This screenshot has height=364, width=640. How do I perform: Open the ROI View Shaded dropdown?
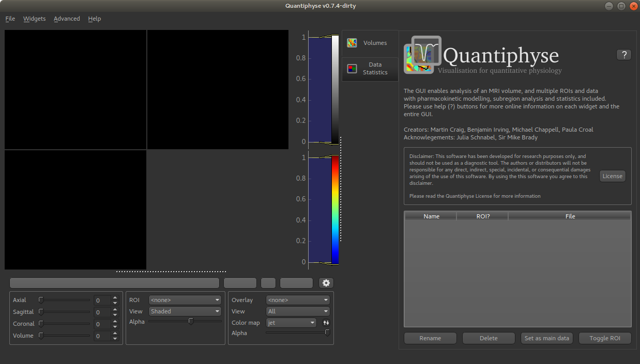pos(185,311)
